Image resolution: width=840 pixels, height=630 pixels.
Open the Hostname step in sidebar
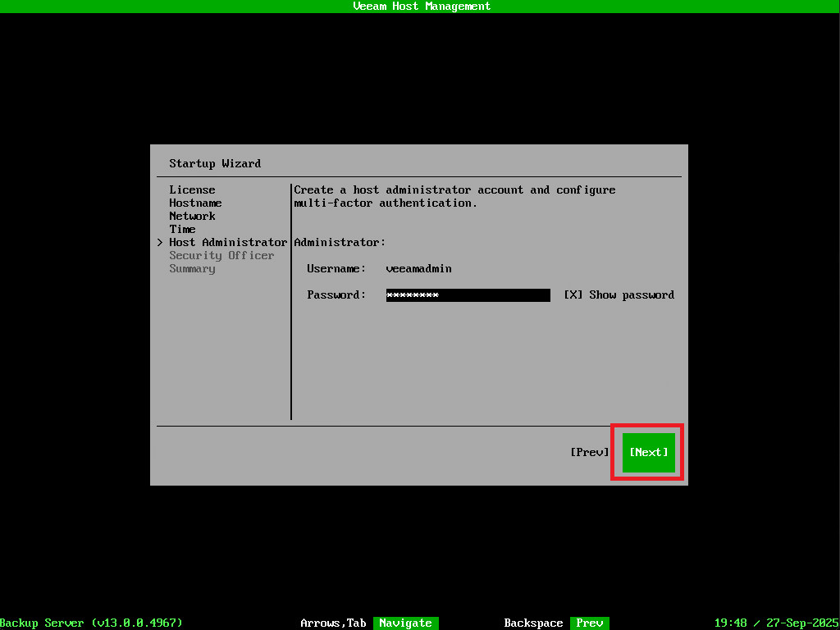(195, 203)
